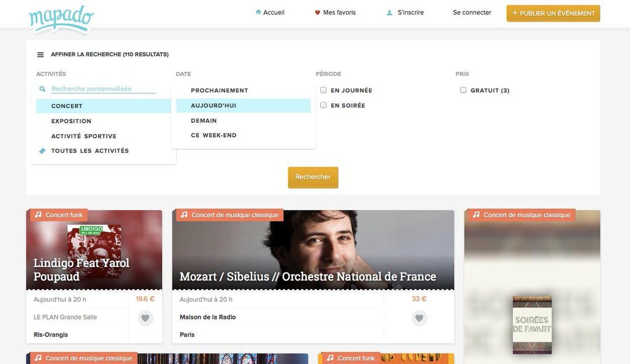Click the hamburger icon beside Affiner la recherche
Viewport: 630px width, 364px height.
40,55
